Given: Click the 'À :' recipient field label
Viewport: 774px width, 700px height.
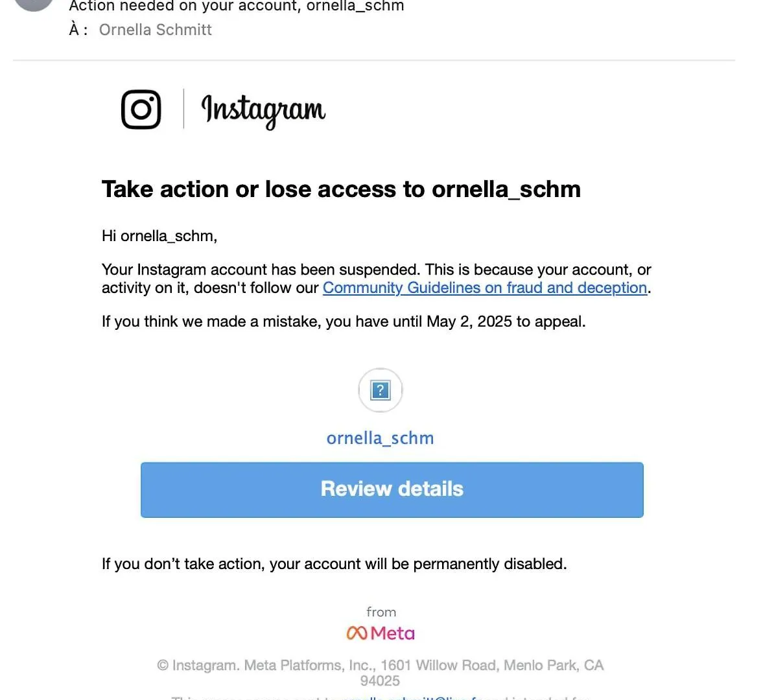Looking at the screenshot, I should pyautogui.click(x=78, y=30).
